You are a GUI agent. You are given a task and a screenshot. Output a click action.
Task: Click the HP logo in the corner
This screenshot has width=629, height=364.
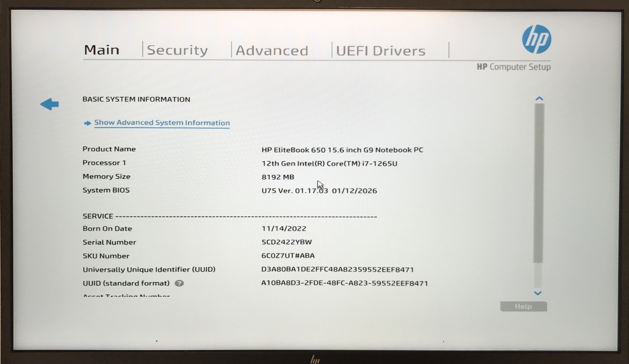click(x=537, y=39)
